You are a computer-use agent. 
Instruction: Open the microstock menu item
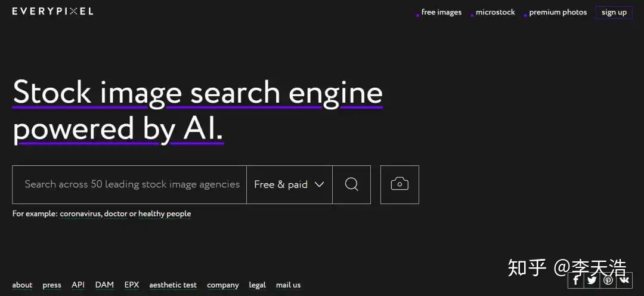[x=496, y=13]
